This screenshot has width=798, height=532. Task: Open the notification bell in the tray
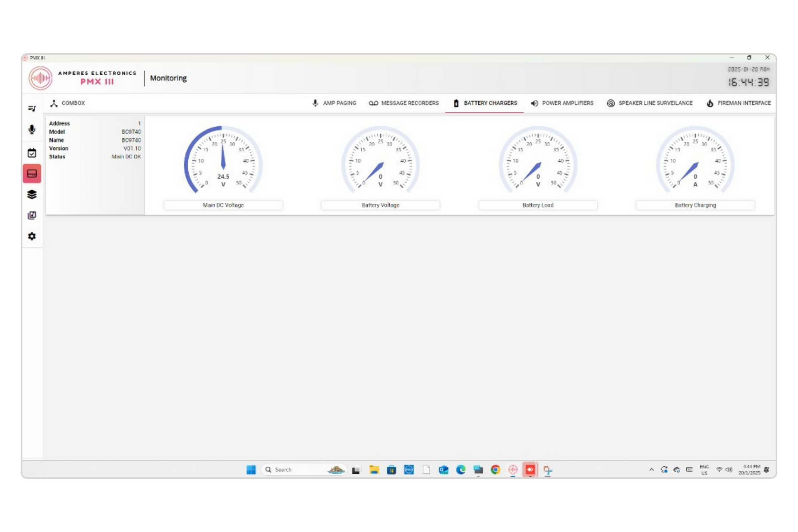click(x=767, y=470)
